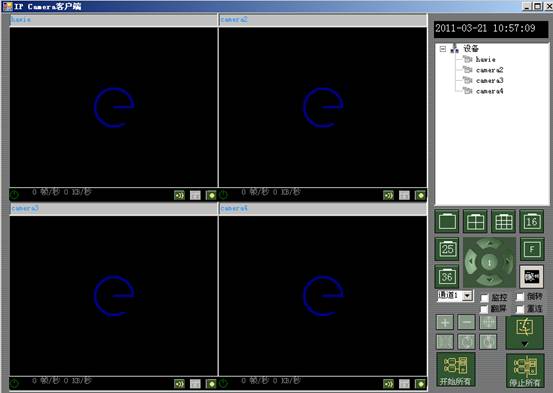Click the camera3 video pane
The image size is (553, 393).
(114, 296)
